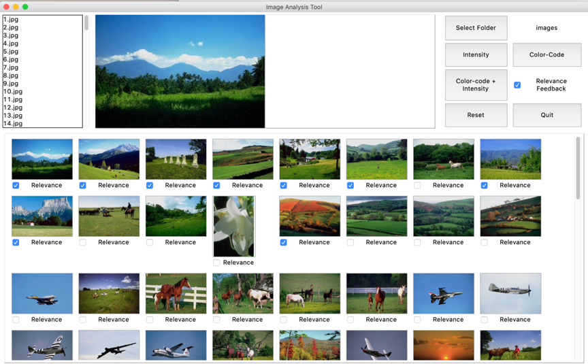Select 8.jpg in the file list
The image size is (588, 364).
pos(42,76)
